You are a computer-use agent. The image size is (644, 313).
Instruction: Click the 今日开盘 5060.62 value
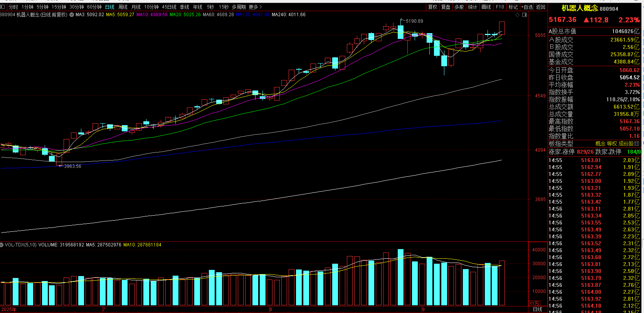click(x=630, y=70)
